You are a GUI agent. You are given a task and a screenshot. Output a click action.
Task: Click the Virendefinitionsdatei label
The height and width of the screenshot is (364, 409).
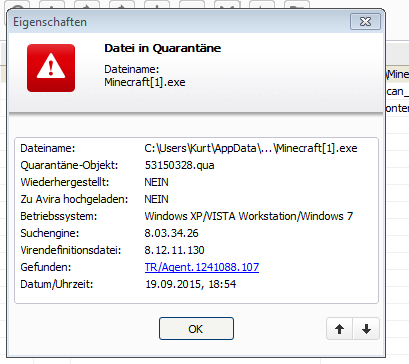click(x=71, y=250)
